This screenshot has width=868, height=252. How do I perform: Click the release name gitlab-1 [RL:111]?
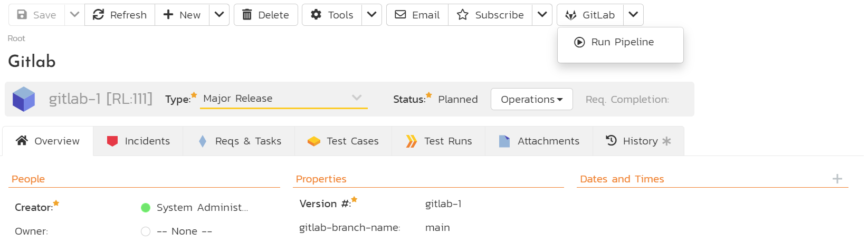pos(101,99)
